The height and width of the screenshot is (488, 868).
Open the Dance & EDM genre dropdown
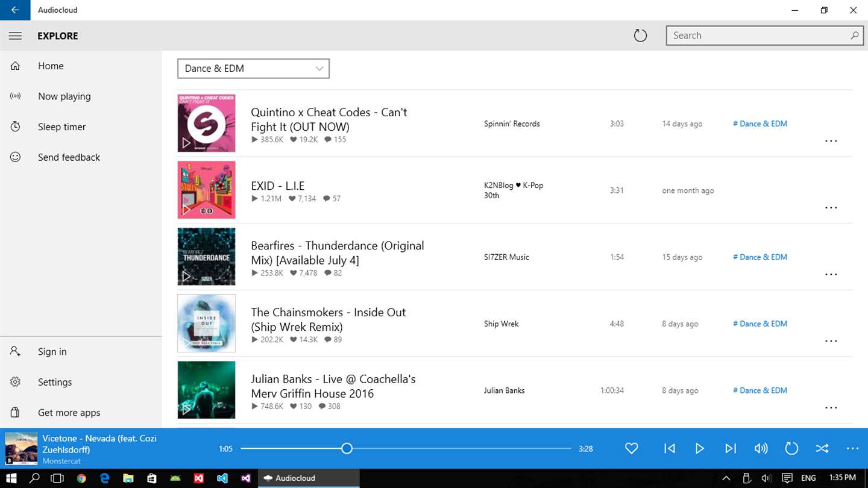coord(253,69)
